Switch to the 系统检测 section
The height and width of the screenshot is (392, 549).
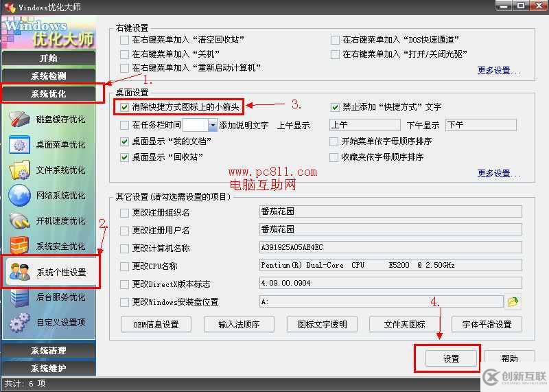point(48,76)
